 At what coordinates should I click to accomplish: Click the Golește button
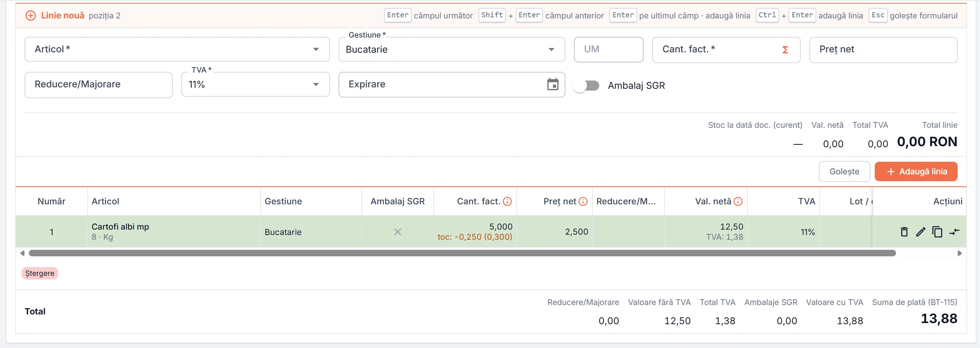click(x=844, y=172)
